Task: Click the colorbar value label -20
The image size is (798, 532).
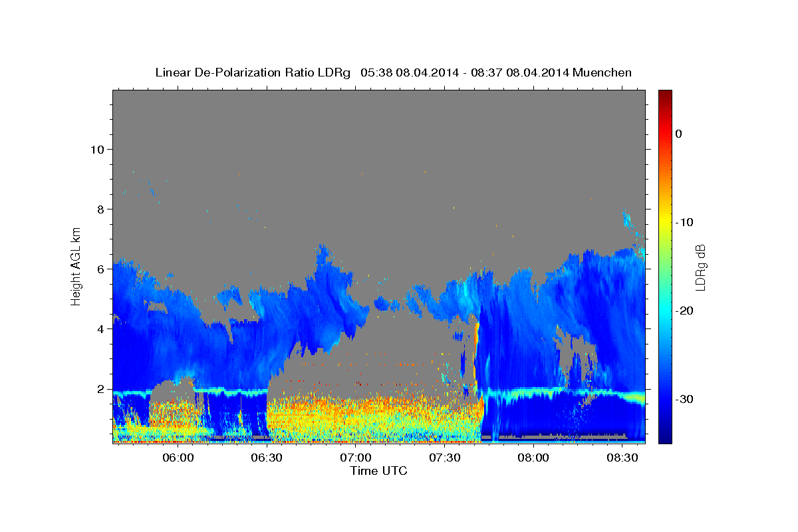Action: pos(685,311)
